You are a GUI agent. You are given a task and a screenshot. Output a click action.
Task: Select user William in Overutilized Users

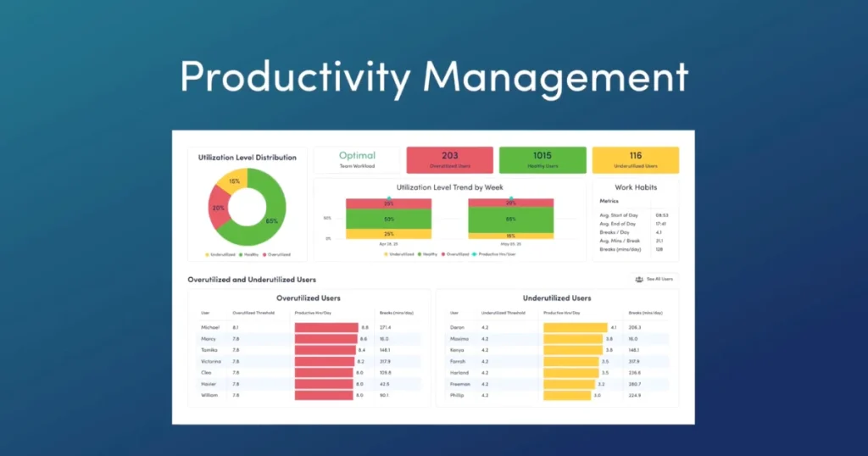tap(209, 396)
